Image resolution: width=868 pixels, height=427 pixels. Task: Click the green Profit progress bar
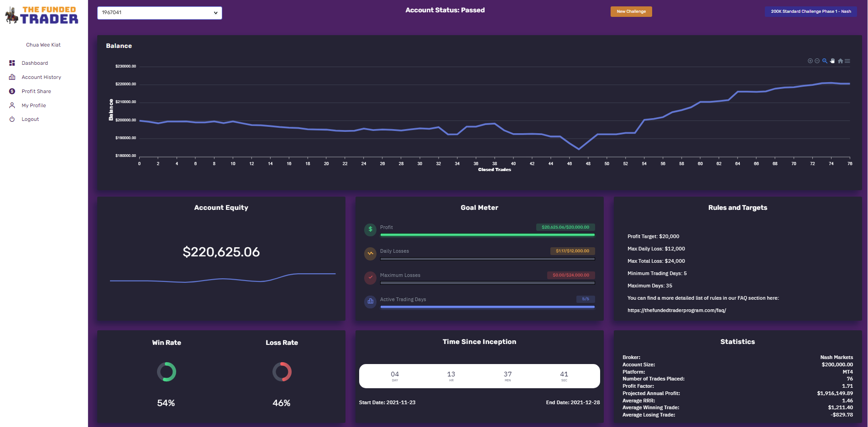tap(487, 235)
